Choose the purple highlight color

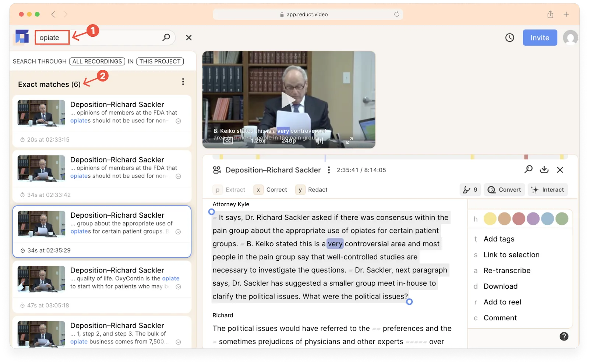tap(533, 219)
